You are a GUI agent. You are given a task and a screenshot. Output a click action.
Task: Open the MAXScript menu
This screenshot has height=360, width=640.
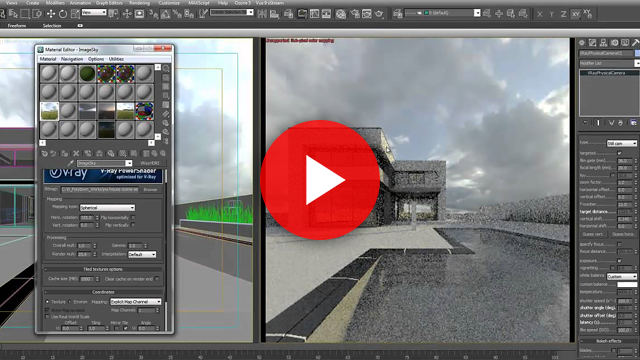tap(199, 3)
